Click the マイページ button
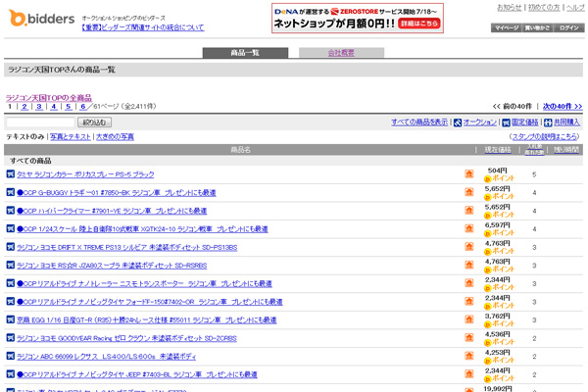The height and width of the screenshot is (392, 588). 506,28
